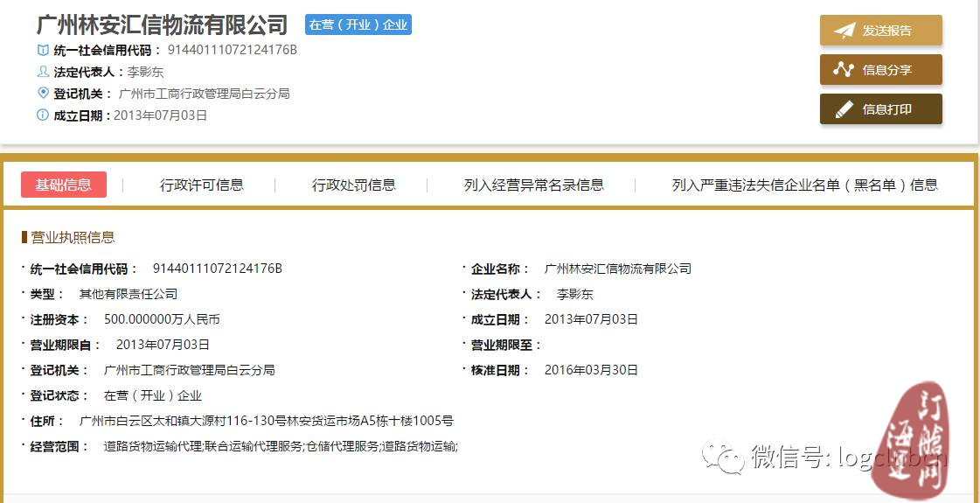
Task: Switch to the 行政许可信息 tab
Action: coord(202,185)
